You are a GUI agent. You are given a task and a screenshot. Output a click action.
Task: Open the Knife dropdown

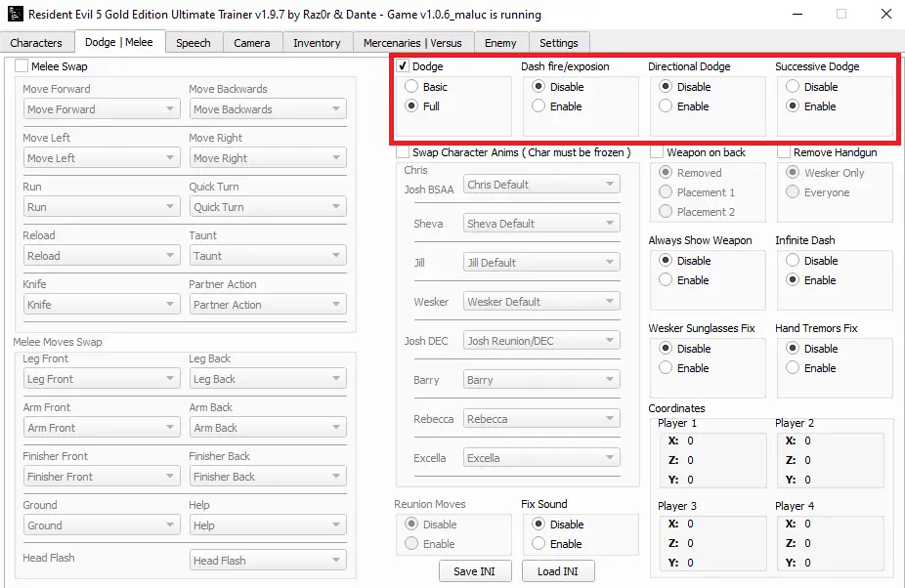(102, 305)
